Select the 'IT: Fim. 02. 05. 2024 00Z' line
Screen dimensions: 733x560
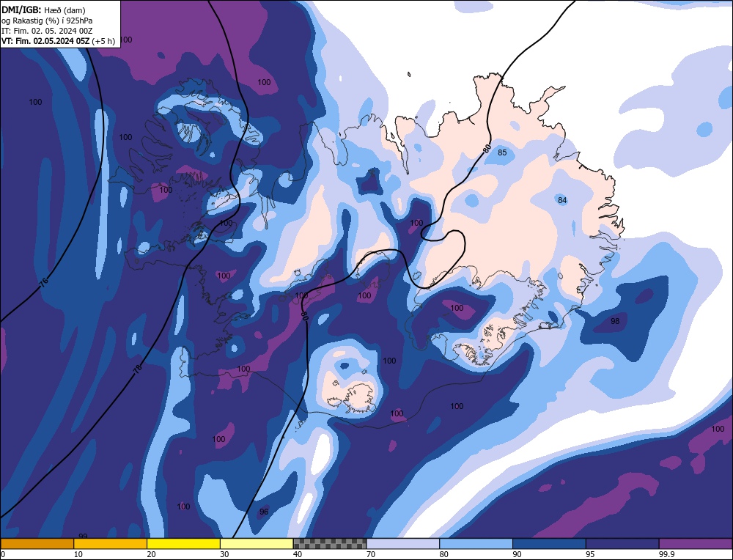coord(47,31)
